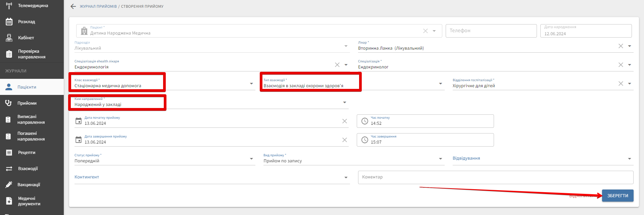
Task: Expand the Пацієнт dropdown arrow
Action: [x=434, y=31]
